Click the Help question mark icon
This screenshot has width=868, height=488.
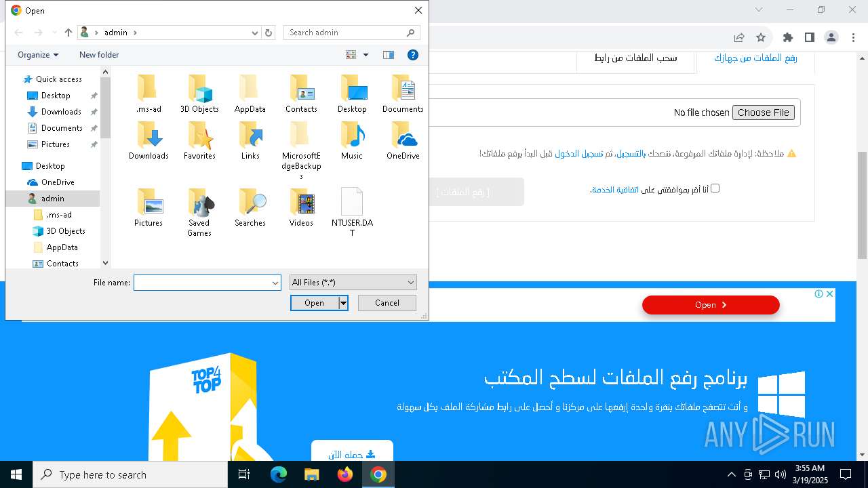point(412,55)
